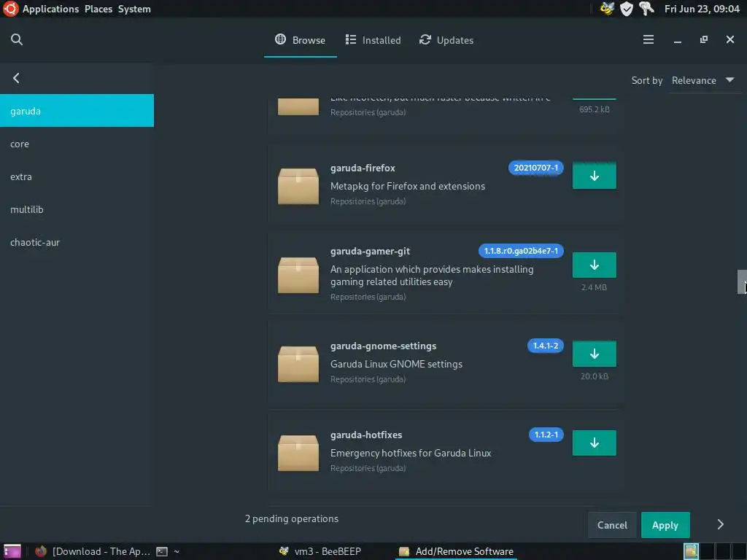Select the chaotic-aur repository
This screenshot has height=560, width=747.
click(77, 242)
